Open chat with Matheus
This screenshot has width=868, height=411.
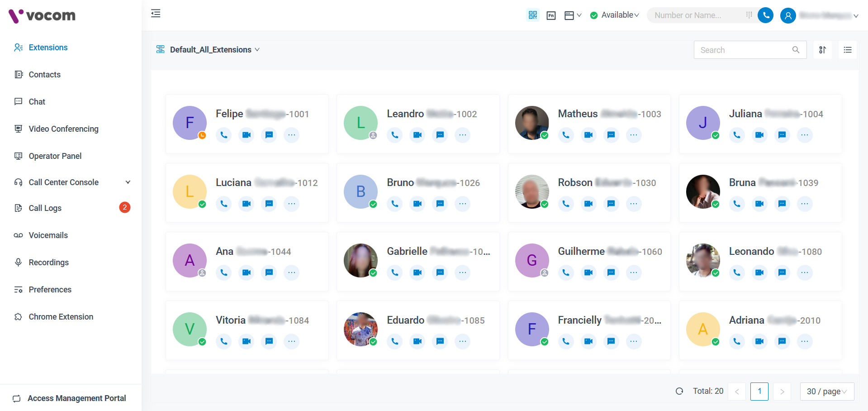(x=611, y=135)
